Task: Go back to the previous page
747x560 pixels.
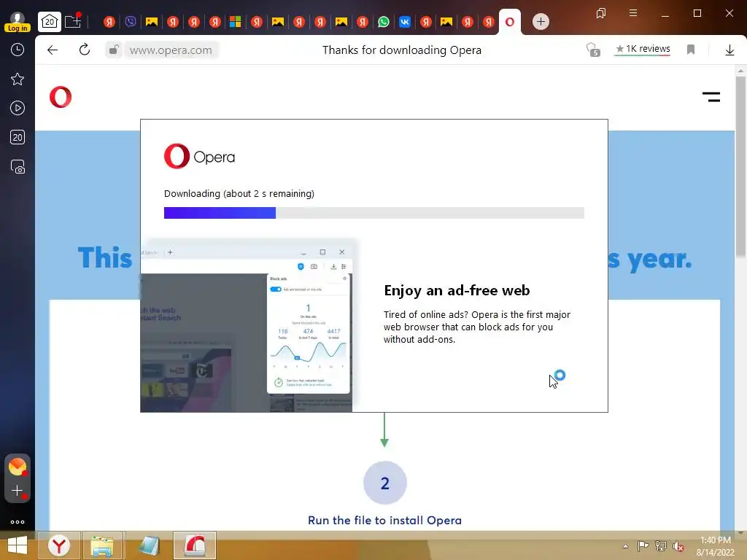Action: point(53,50)
